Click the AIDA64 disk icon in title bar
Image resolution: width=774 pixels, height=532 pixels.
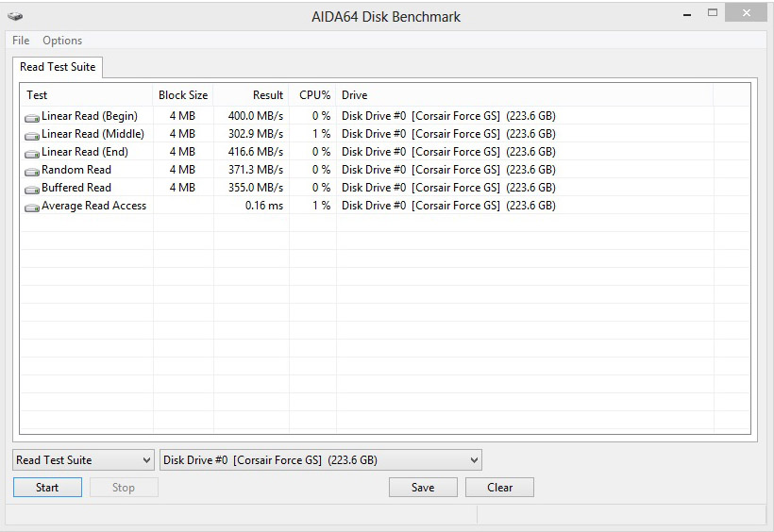click(x=15, y=16)
